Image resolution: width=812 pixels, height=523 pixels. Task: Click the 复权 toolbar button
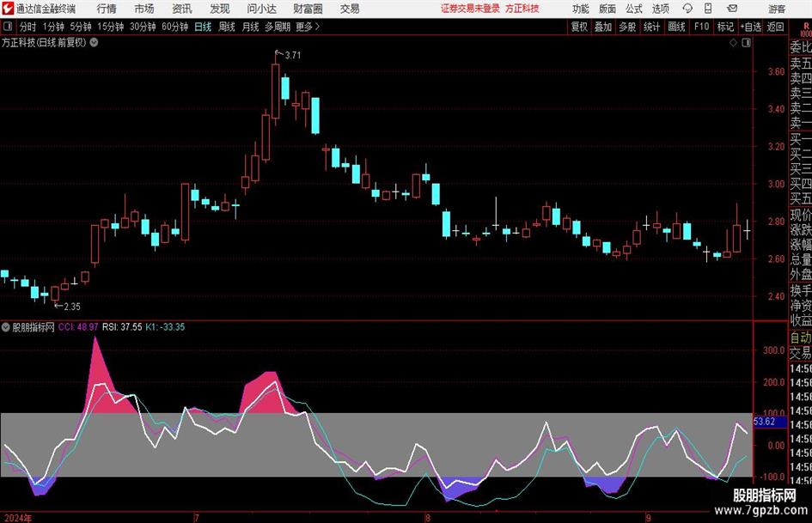[x=579, y=27]
